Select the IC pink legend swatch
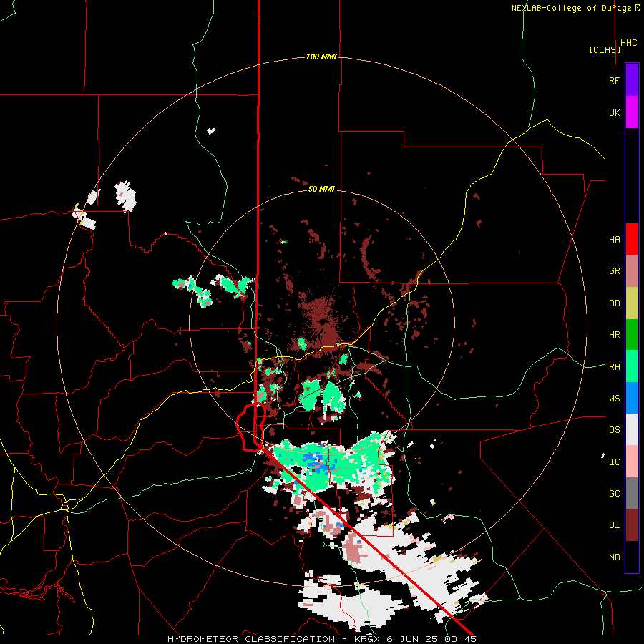Viewport: 644px width, 644px height. point(632,462)
